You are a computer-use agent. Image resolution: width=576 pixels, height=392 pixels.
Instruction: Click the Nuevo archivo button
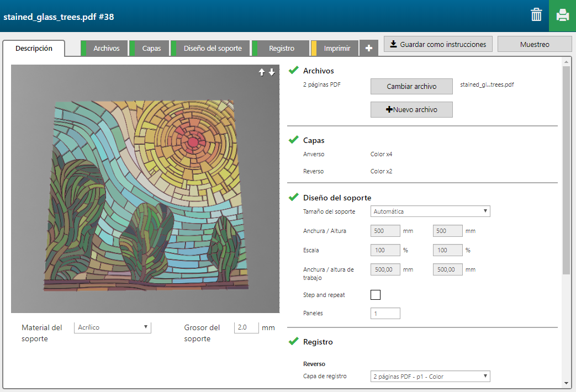pyautogui.click(x=411, y=110)
